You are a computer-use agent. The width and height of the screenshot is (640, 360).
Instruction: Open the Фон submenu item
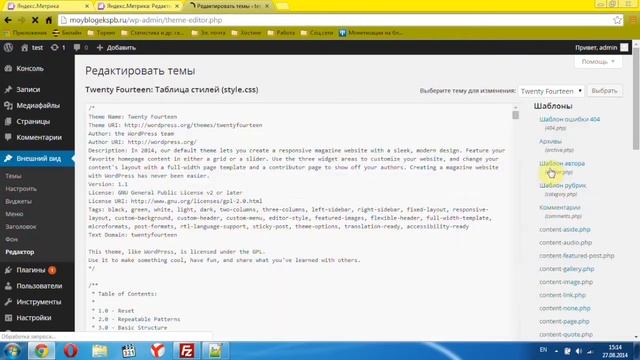pos(11,239)
